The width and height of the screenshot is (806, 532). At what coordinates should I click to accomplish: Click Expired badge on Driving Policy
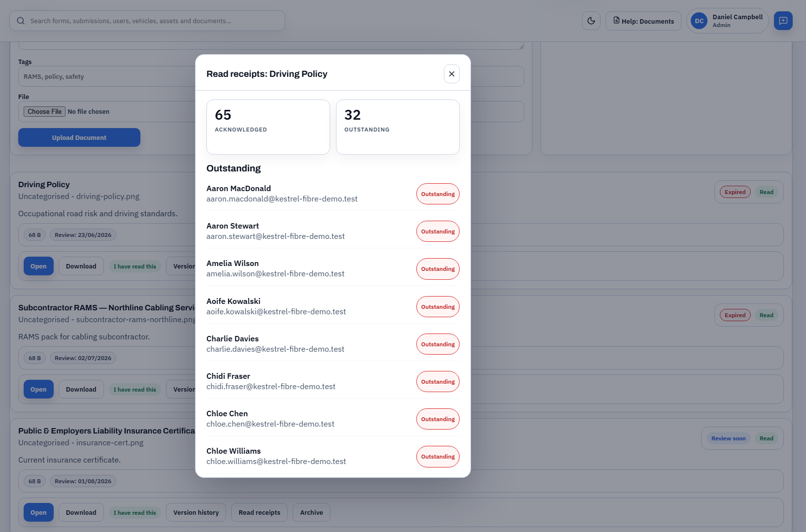pos(735,192)
